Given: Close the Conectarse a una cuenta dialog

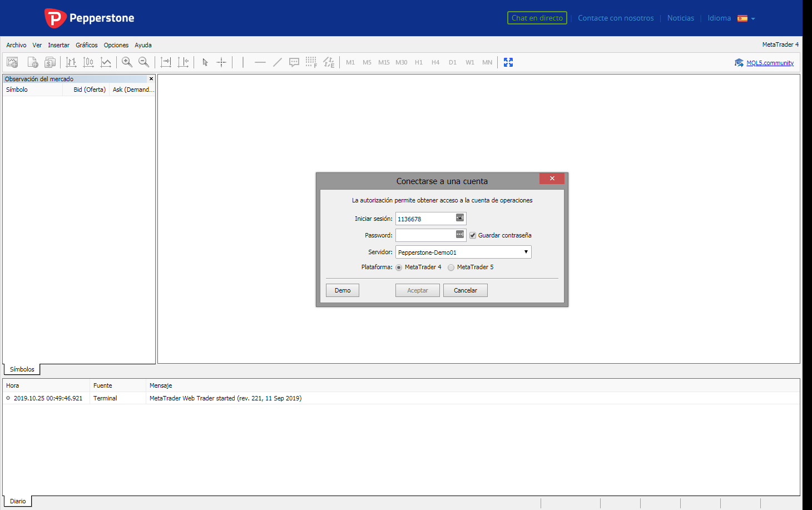Looking at the screenshot, I should (x=552, y=179).
